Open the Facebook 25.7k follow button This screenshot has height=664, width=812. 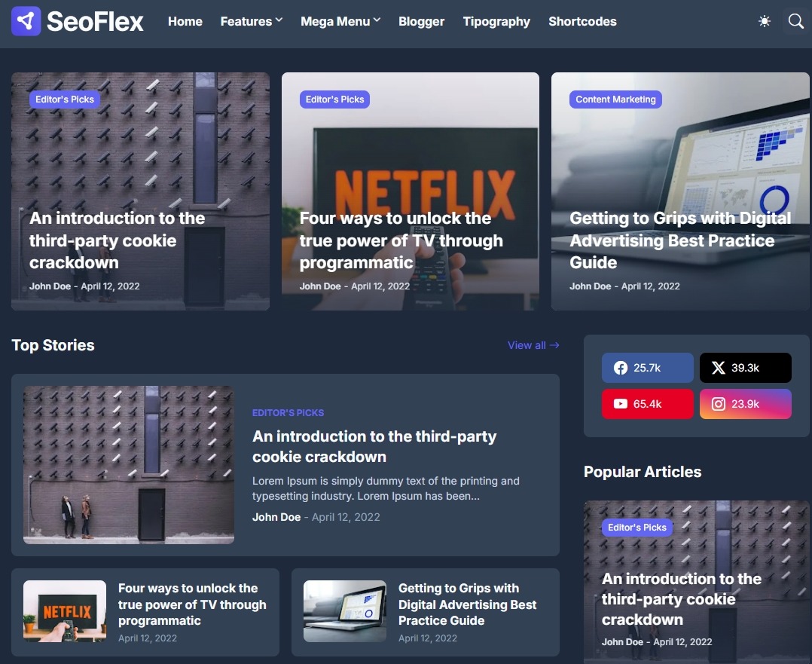click(647, 368)
